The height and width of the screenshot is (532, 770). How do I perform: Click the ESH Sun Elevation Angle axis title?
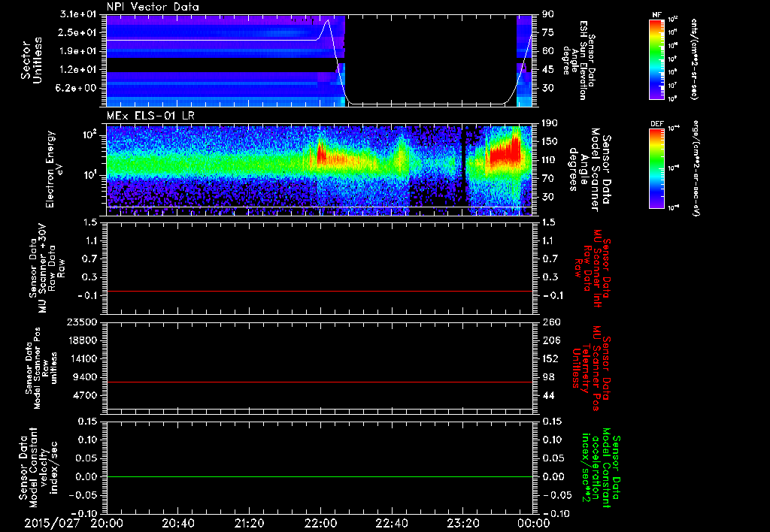click(578, 60)
